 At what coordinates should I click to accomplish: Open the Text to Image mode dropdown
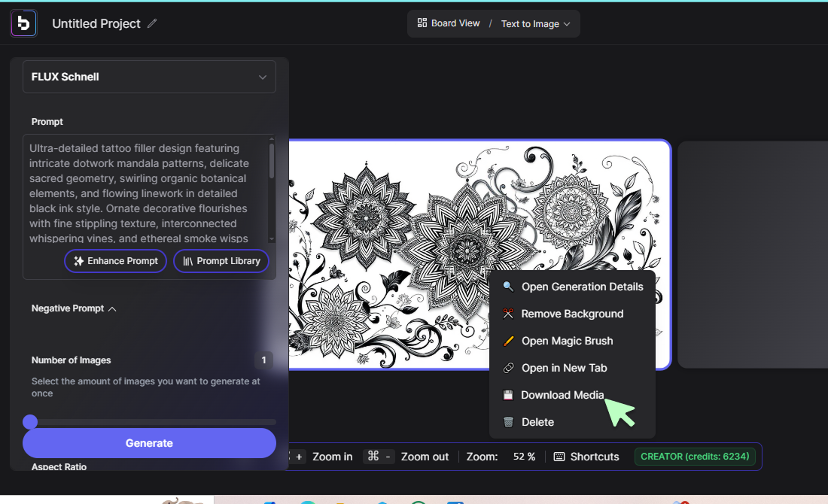pyautogui.click(x=535, y=24)
